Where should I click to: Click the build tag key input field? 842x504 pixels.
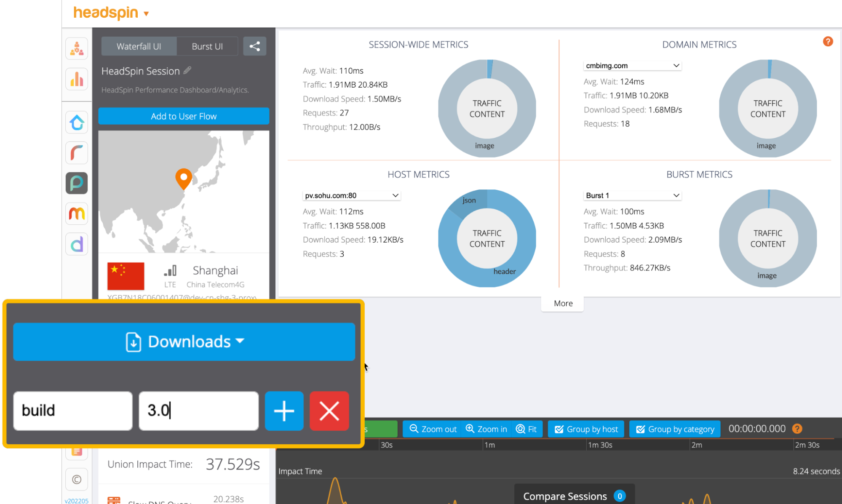[x=72, y=411]
